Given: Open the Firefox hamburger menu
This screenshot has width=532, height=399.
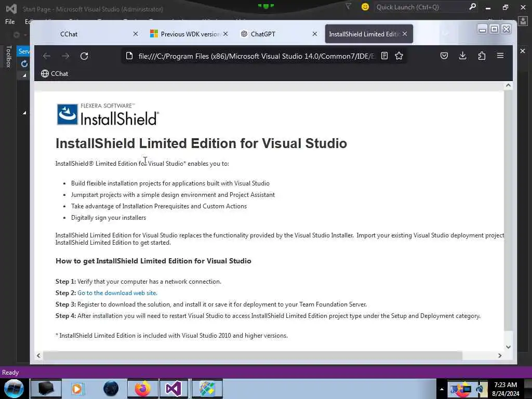Looking at the screenshot, I should (500, 56).
